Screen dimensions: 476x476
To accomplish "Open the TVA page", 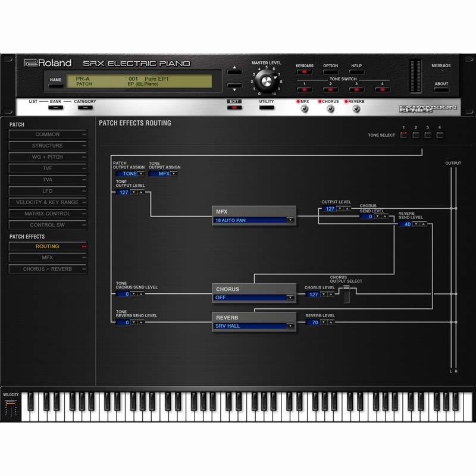I will (48, 180).
